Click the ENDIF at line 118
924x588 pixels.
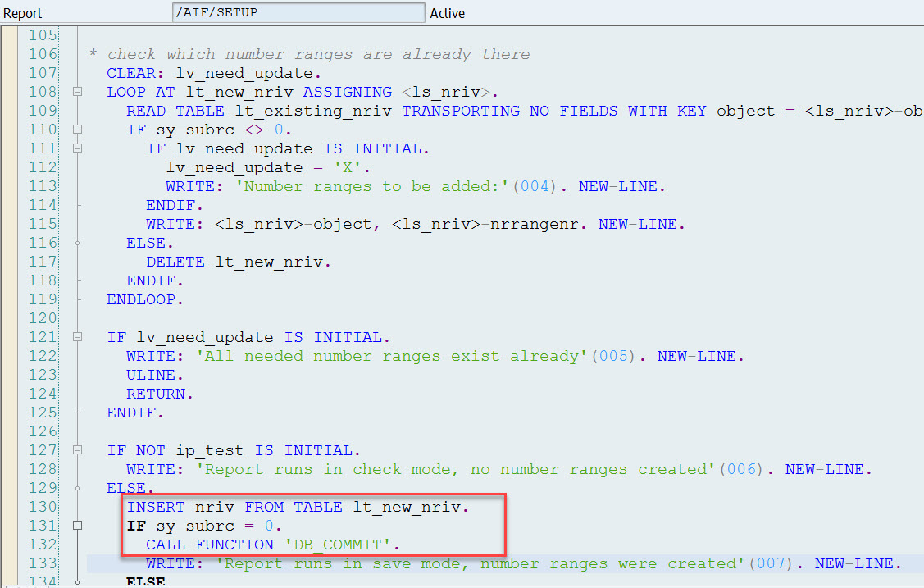tap(155, 280)
